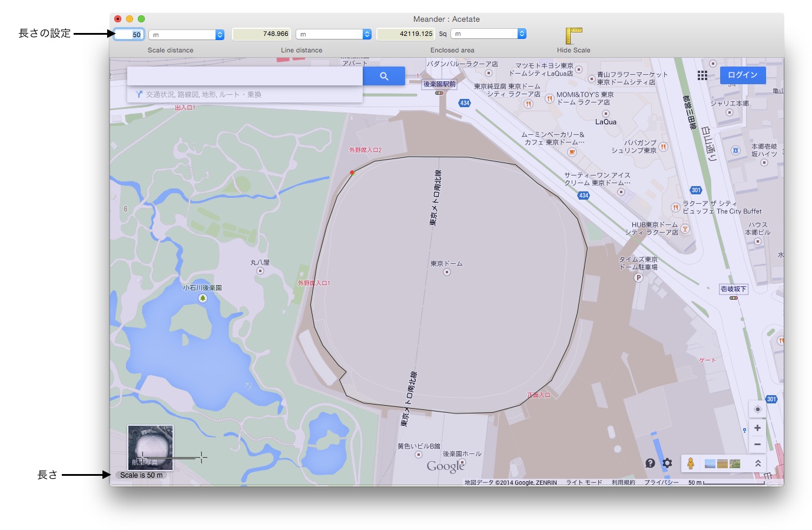Click the Scale distance input showing 50
Viewport: 812px width, 530px height.
128,34
